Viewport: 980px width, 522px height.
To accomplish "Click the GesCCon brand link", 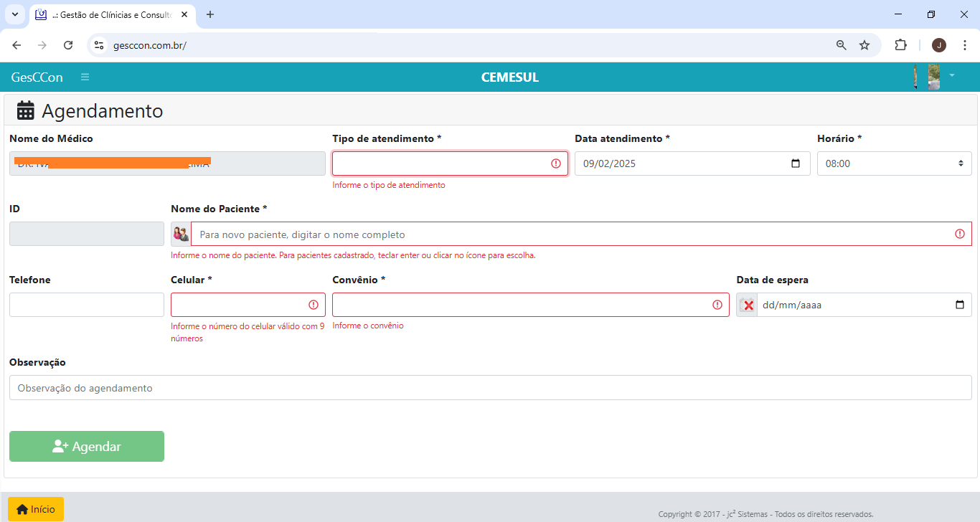I will click(37, 77).
